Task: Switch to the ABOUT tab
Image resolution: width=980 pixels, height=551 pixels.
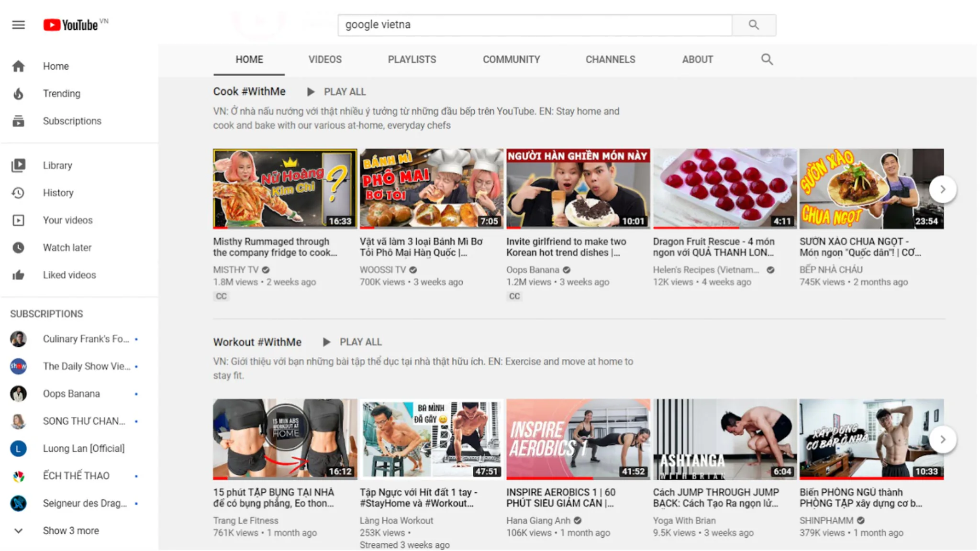Action: click(x=697, y=59)
